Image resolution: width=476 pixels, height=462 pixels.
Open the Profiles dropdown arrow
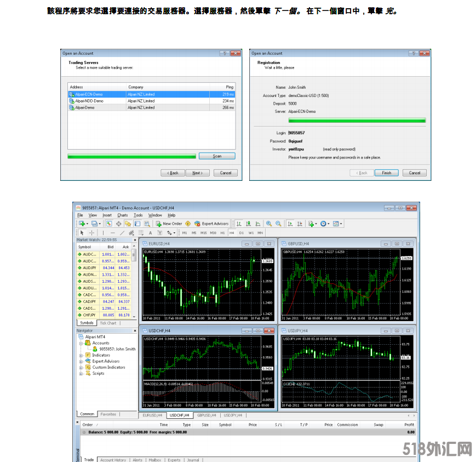(x=100, y=224)
